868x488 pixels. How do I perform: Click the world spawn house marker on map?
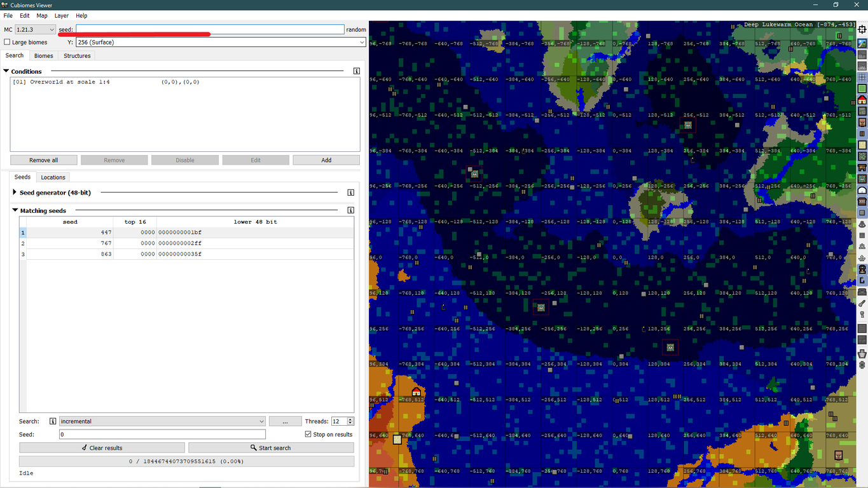point(417,392)
